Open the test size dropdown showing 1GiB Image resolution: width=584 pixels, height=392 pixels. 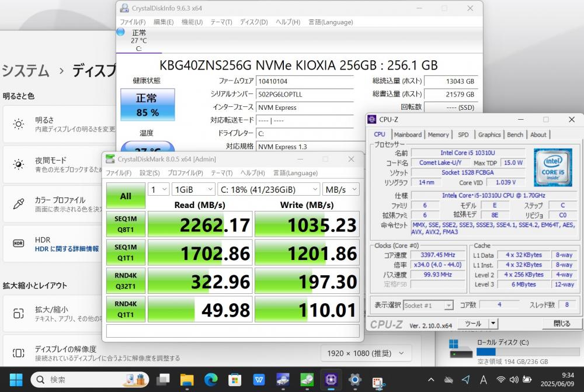coord(193,190)
